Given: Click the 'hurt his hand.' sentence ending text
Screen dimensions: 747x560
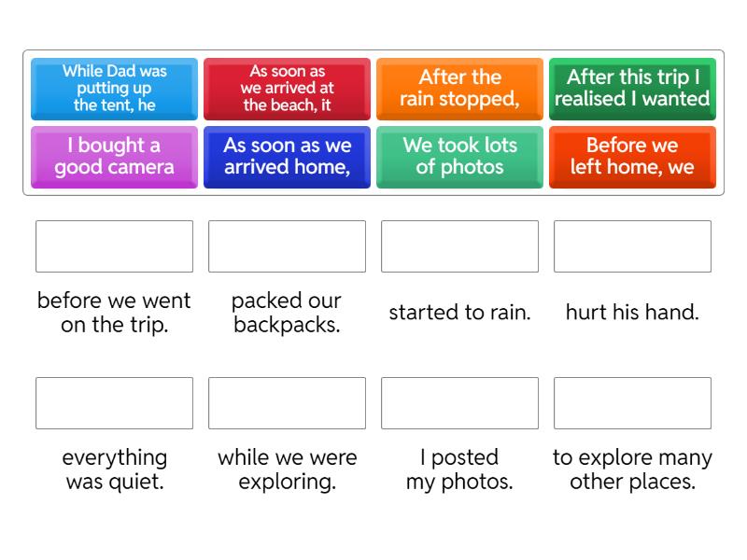Looking at the screenshot, I should 632,313.
